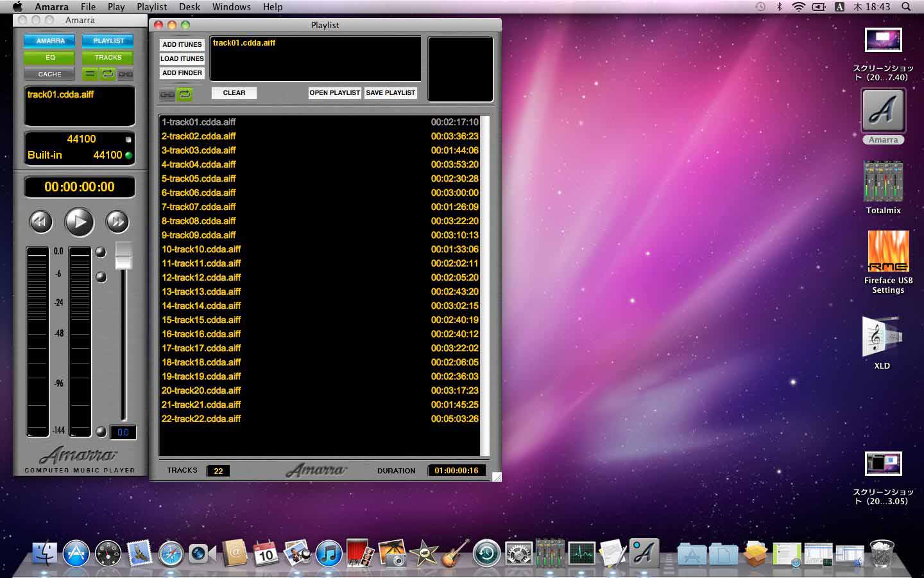Image resolution: width=924 pixels, height=578 pixels.
Task: Click the App Store icon in the Dock
Action: point(76,553)
